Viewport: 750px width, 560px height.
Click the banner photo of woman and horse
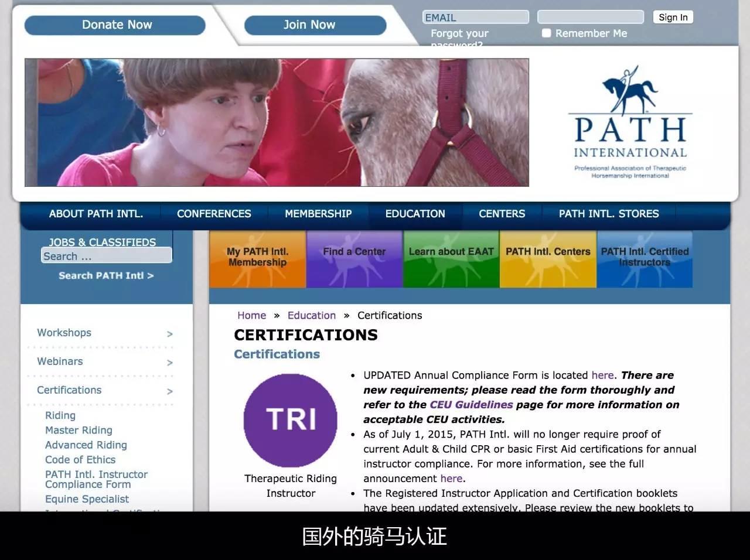coord(277,122)
